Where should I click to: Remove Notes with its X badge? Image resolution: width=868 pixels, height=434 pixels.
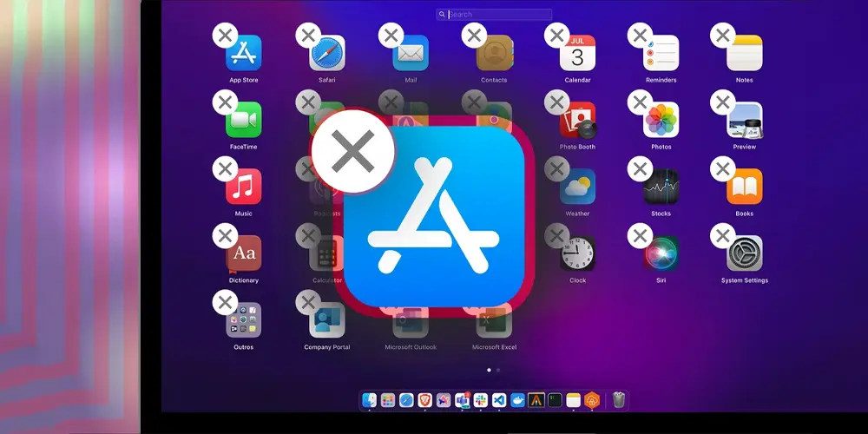point(723,36)
